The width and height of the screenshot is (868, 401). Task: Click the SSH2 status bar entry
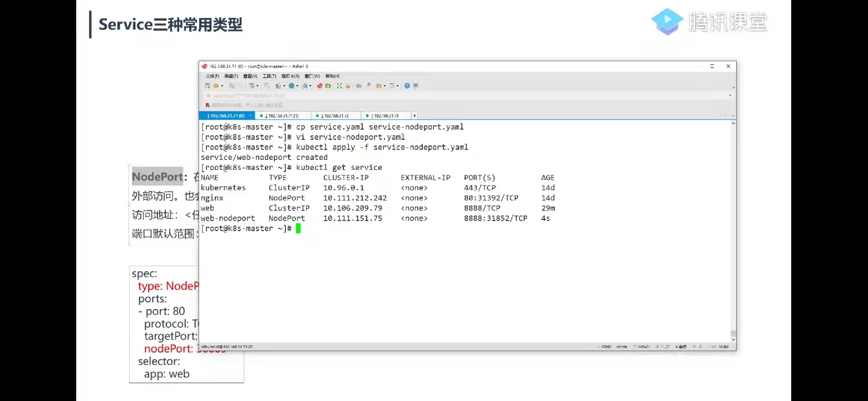click(x=604, y=346)
